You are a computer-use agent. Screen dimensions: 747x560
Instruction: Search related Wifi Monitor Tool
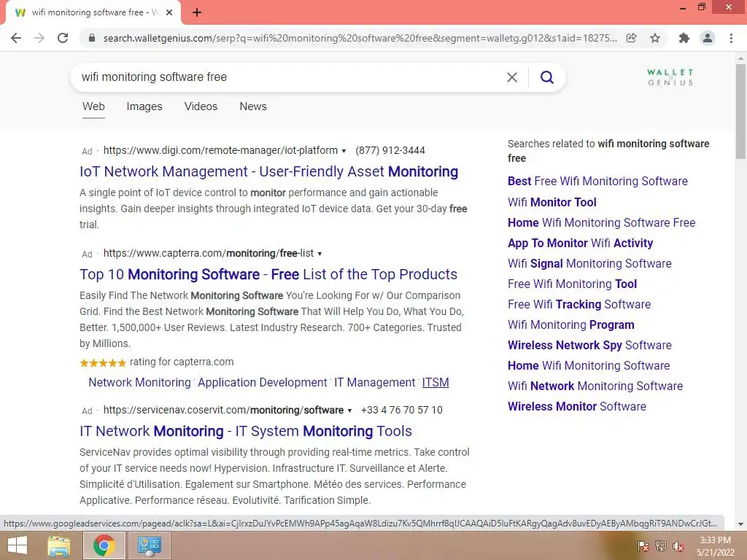[552, 203]
